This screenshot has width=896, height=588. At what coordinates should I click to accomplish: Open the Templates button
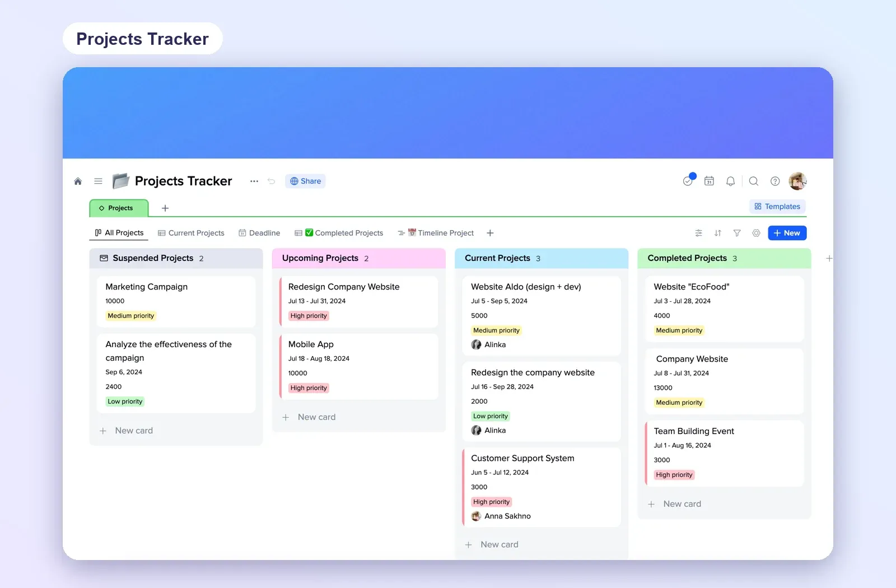pyautogui.click(x=777, y=207)
